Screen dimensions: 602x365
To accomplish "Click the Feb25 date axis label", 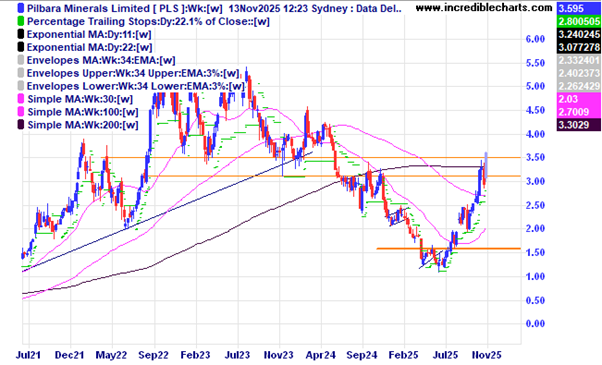I will pyautogui.click(x=404, y=355).
